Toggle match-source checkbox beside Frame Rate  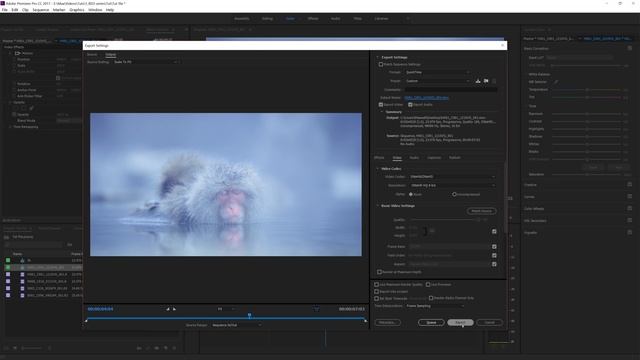coord(494,247)
